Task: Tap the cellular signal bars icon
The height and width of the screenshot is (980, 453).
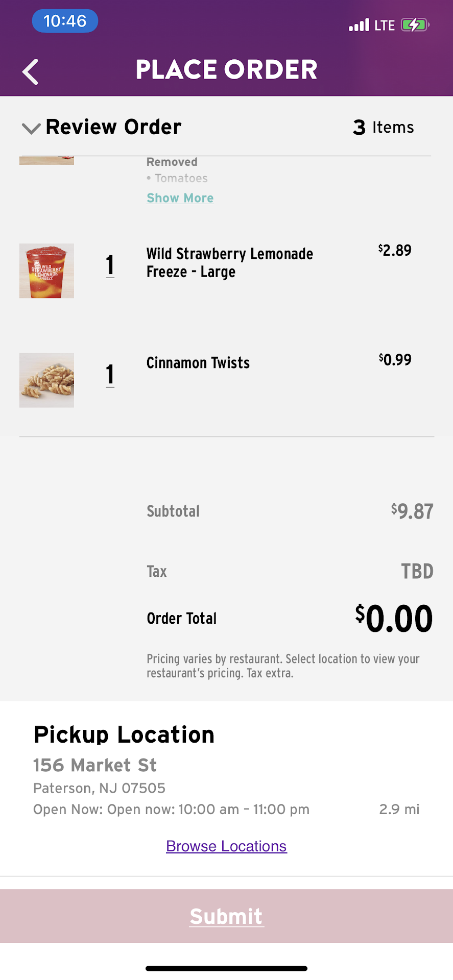Action: coord(359,25)
